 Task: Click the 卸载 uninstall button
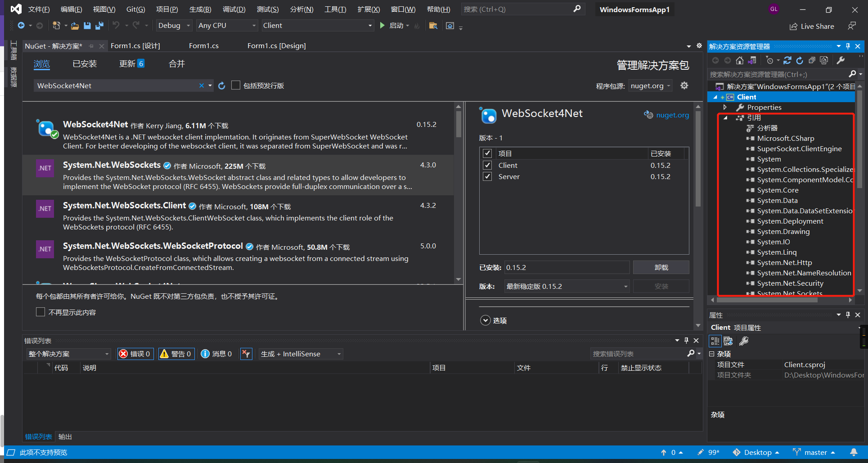pos(661,267)
